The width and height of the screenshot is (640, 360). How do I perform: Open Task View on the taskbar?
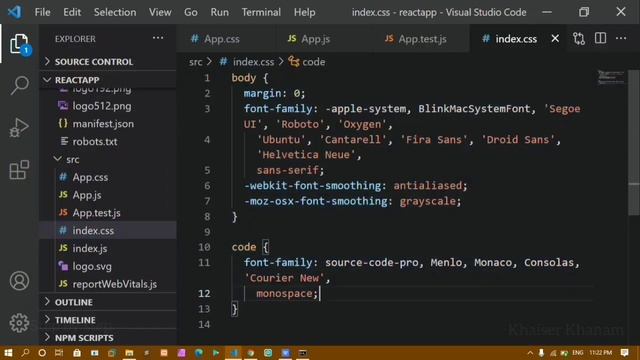[x=59, y=353]
